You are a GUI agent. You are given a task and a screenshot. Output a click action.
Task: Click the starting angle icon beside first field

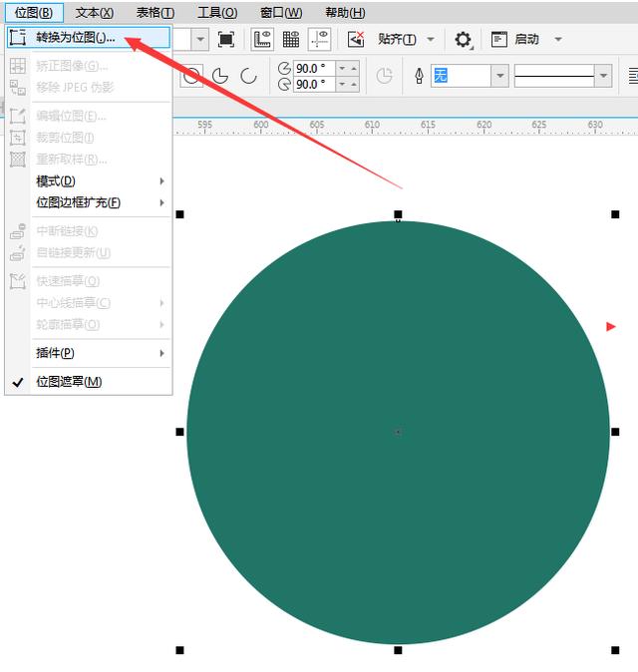(x=284, y=68)
